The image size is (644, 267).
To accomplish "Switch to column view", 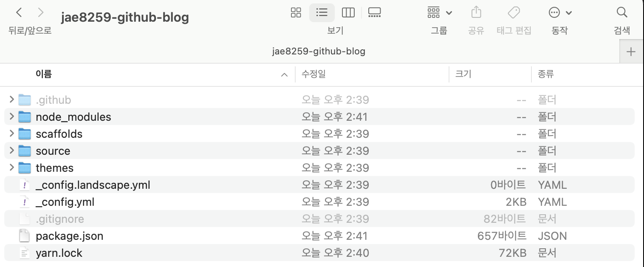I will click(x=348, y=13).
